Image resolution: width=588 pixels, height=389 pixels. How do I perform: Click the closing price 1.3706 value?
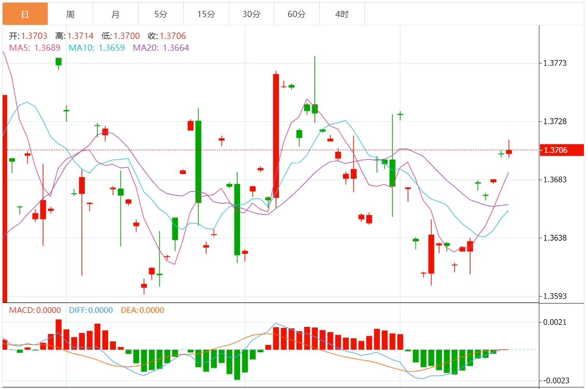(x=173, y=36)
